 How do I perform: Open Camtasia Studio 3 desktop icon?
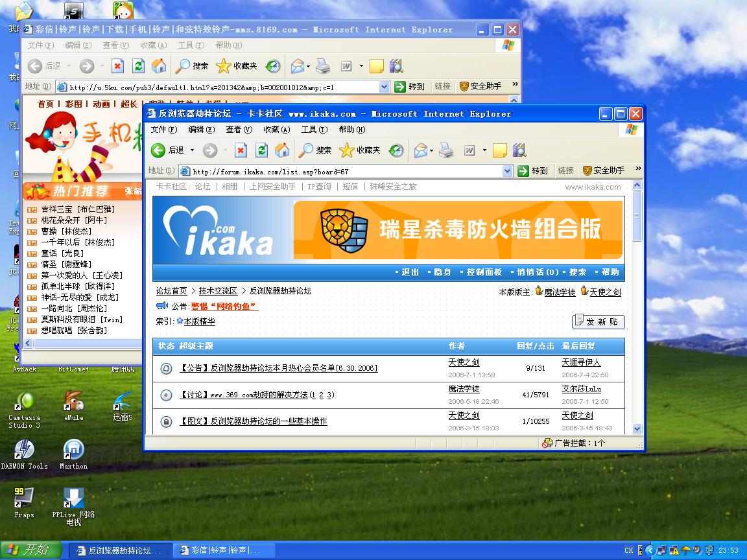24,410
